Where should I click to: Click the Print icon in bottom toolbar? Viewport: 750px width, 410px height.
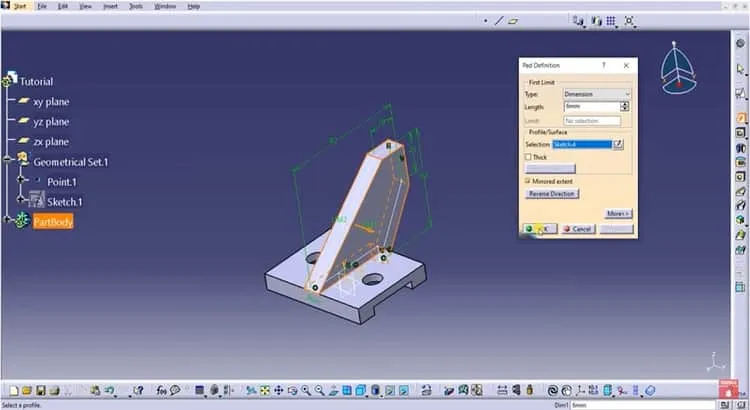54,391
